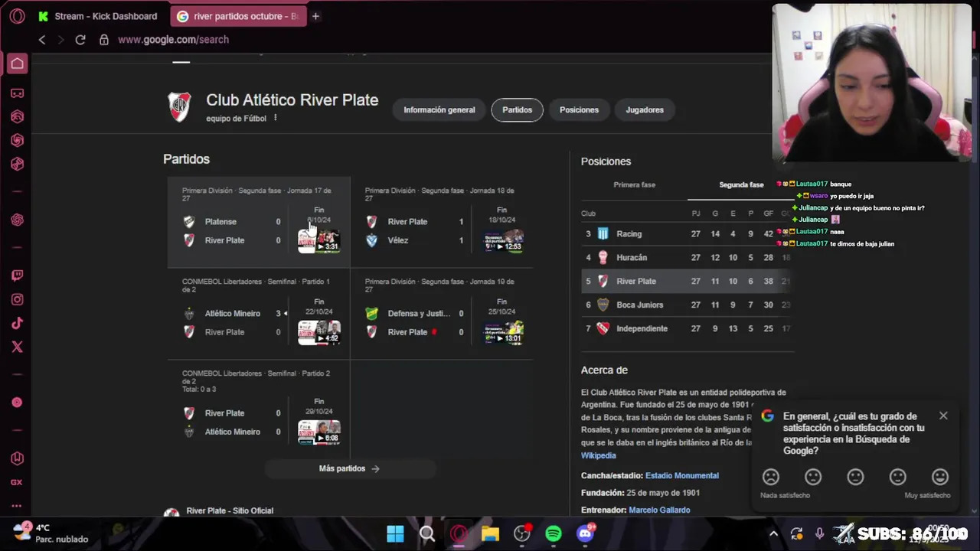Select Boca Juniors row in standings
980x551 pixels.
(x=687, y=305)
